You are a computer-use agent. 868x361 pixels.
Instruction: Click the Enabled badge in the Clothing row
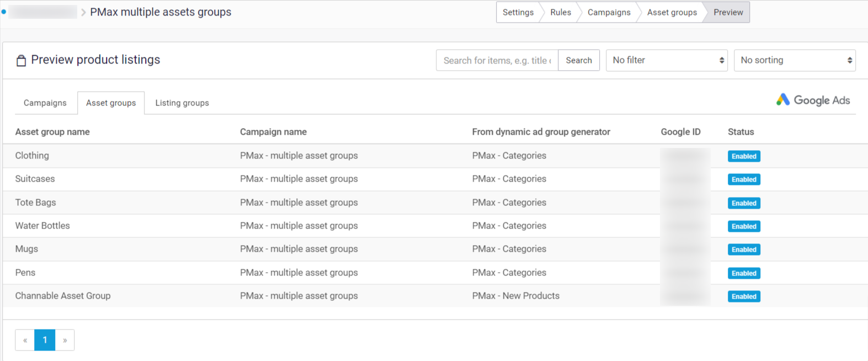click(744, 156)
